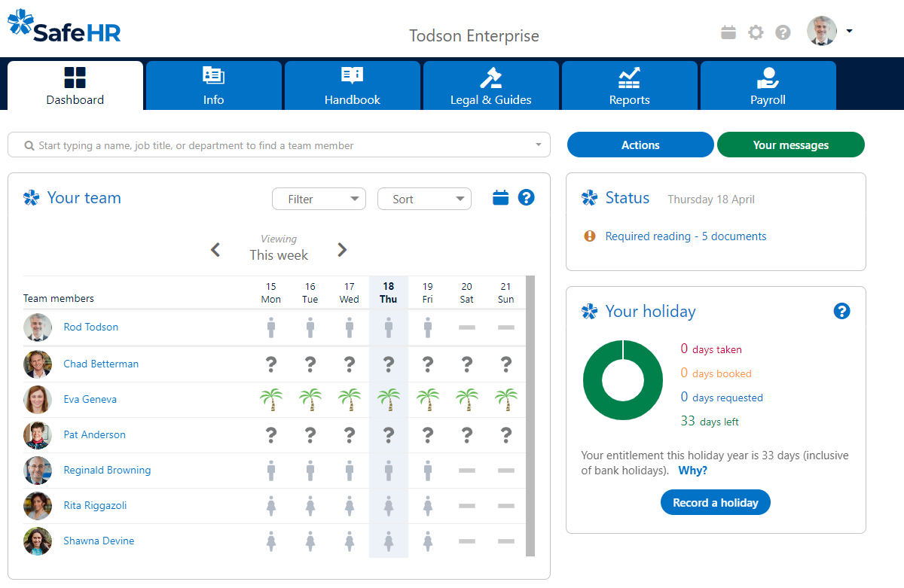Click the next week chevron arrow
Viewport: 904px width, 588px height.
click(342, 249)
